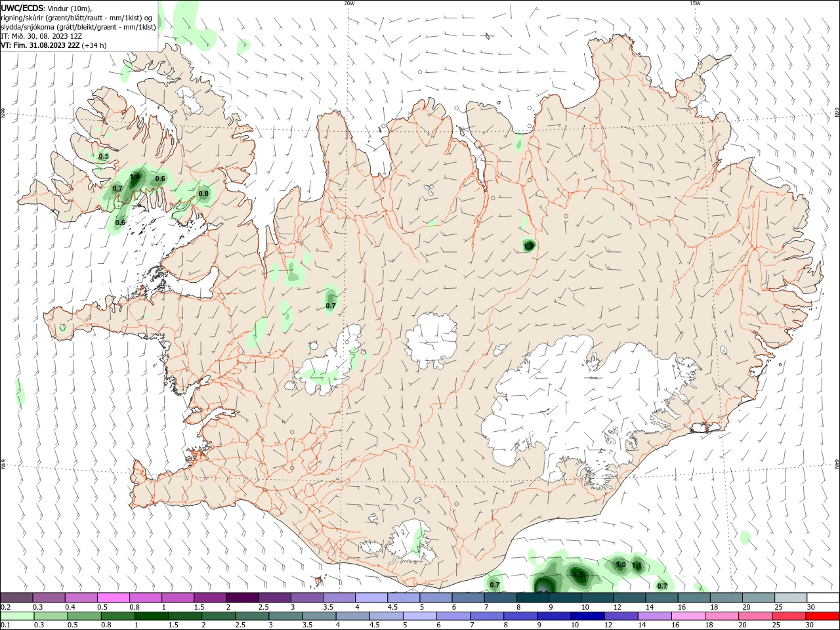
Task: Pick the pale grey swatch labelled 25
Action: pos(791,598)
